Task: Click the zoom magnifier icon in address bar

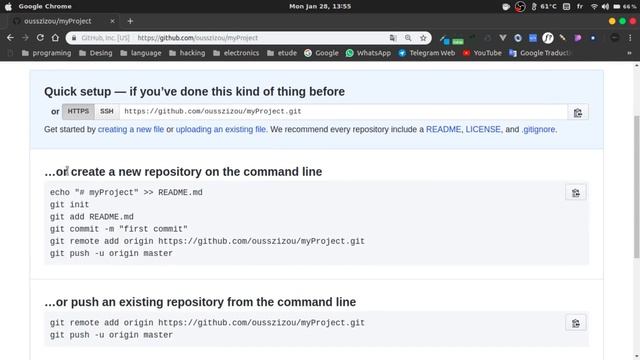Action: click(x=408, y=38)
